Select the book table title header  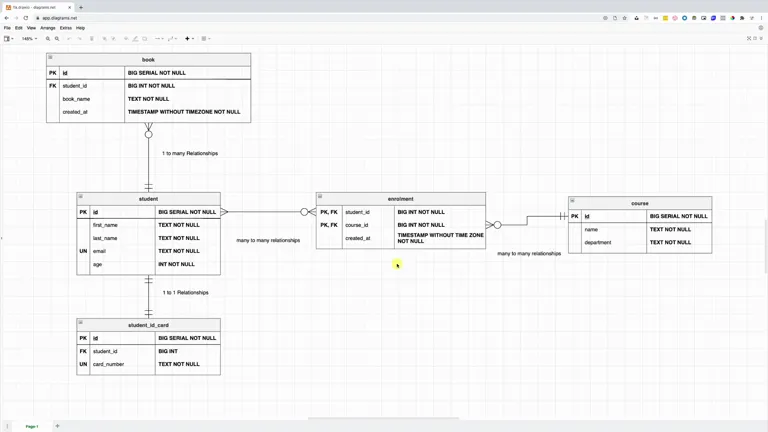[x=148, y=60]
